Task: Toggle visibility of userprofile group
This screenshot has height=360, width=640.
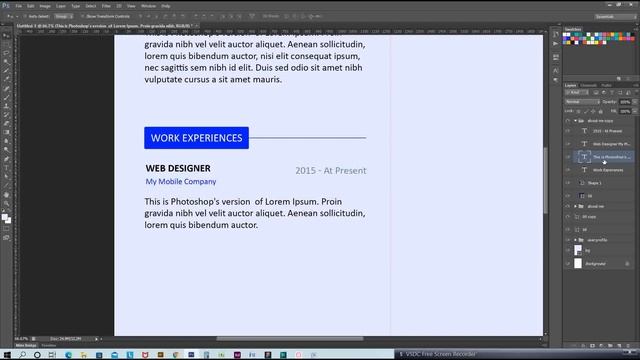Action: (x=568, y=240)
